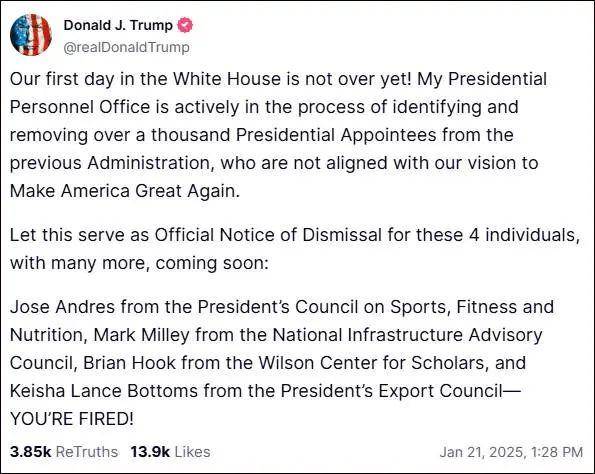The height and width of the screenshot is (474, 595).
Task: Open Donald J. Trump's profile avatar
Action: pyautogui.click(x=31, y=35)
